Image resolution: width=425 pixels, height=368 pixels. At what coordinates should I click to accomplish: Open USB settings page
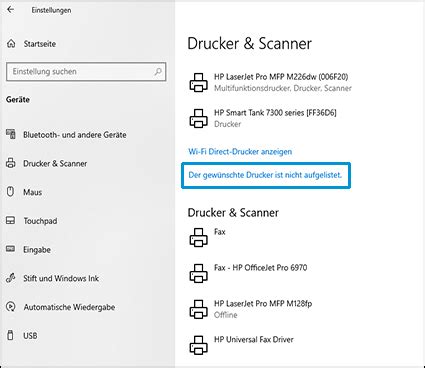click(x=30, y=336)
